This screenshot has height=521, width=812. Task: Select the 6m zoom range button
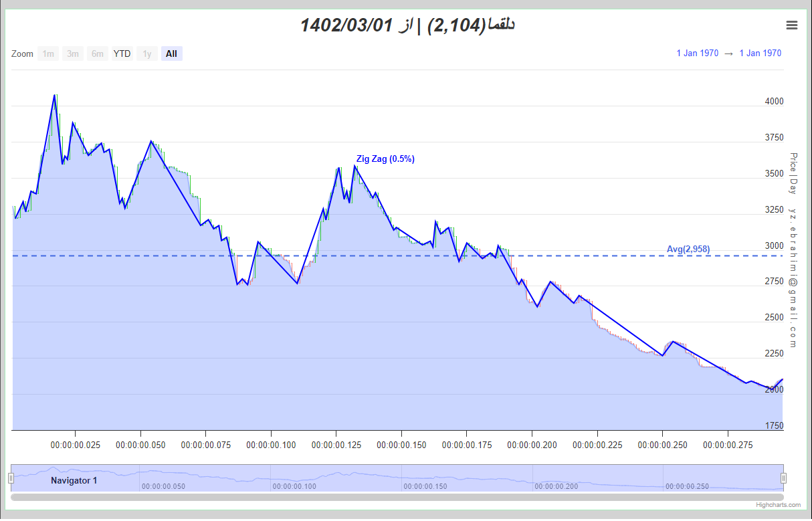tap(98, 54)
